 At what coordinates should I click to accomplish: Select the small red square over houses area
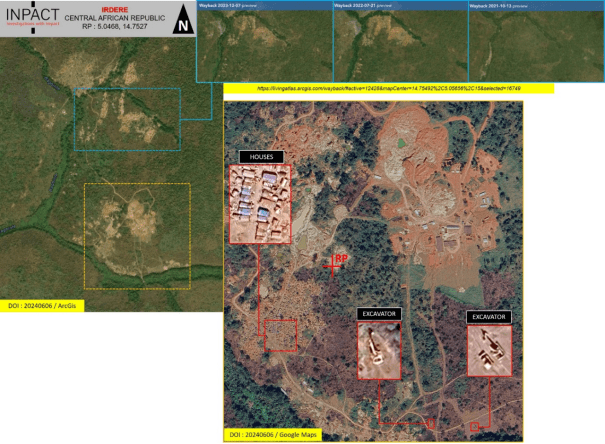pos(280,334)
